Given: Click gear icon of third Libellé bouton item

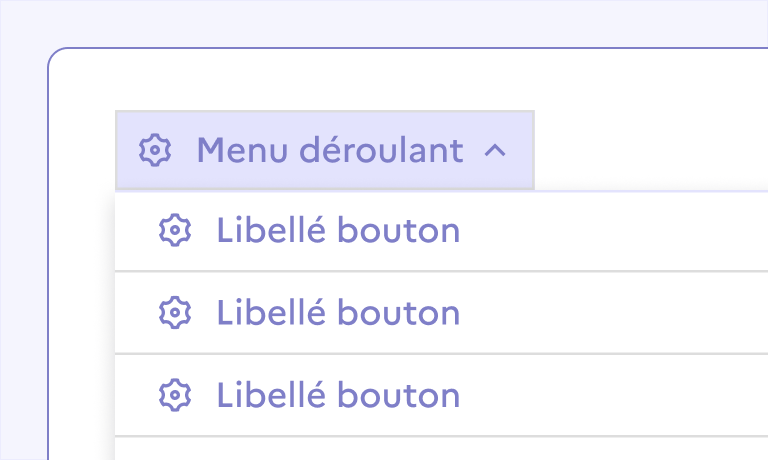Looking at the screenshot, I should tap(175, 395).
